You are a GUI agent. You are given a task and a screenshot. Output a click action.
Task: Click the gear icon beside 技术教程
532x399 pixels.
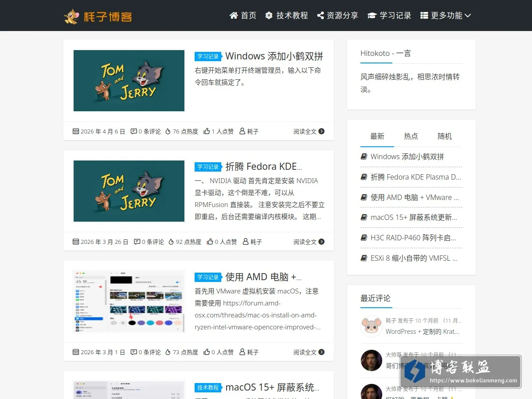point(269,16)
